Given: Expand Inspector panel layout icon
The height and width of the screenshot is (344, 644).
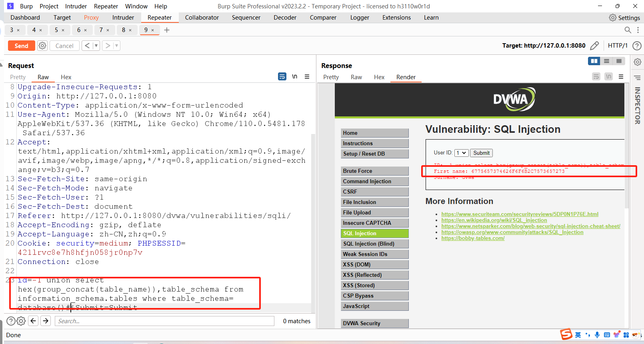Looking at the screenshot, I should point(638,78).
